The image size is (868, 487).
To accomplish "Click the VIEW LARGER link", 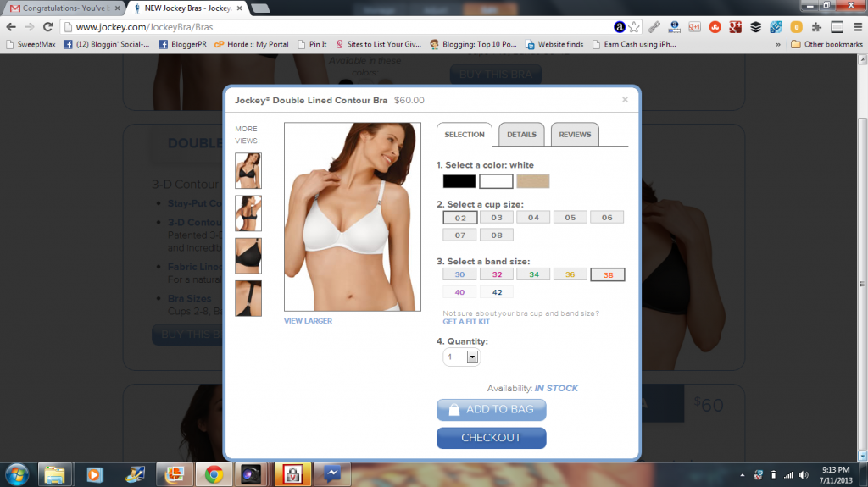I will (308, 321).
